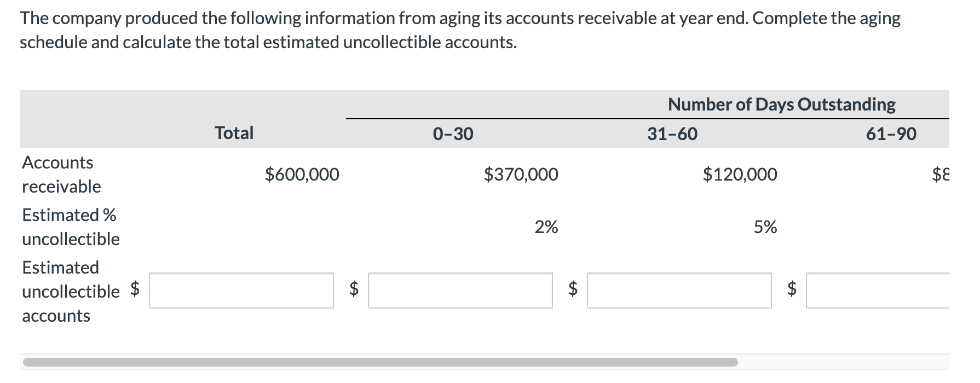Click the Number of Days Outstanding heading
The width and height of the screenshot is (980, 383).
pyautogui.click(x=782, y=104)
